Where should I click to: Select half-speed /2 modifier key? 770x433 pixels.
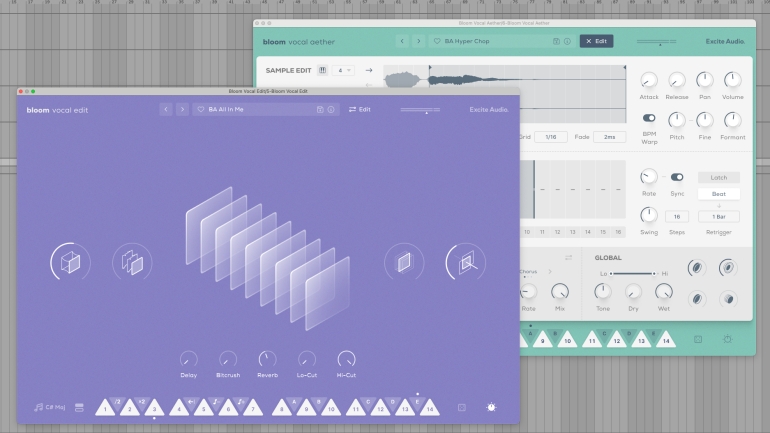coord(117,403)
